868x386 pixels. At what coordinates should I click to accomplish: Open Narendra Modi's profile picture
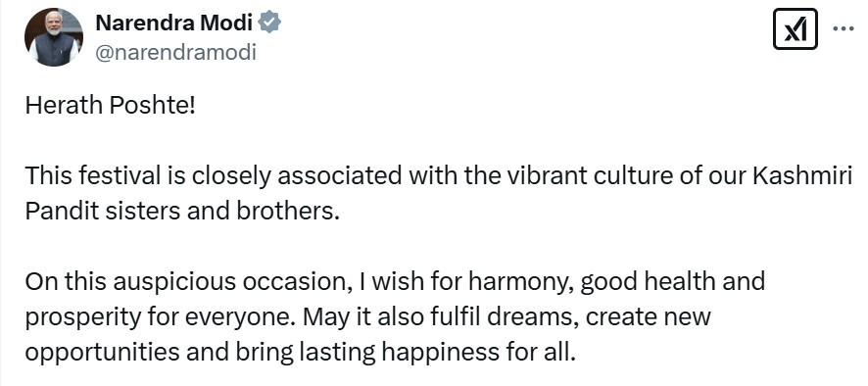53,37
